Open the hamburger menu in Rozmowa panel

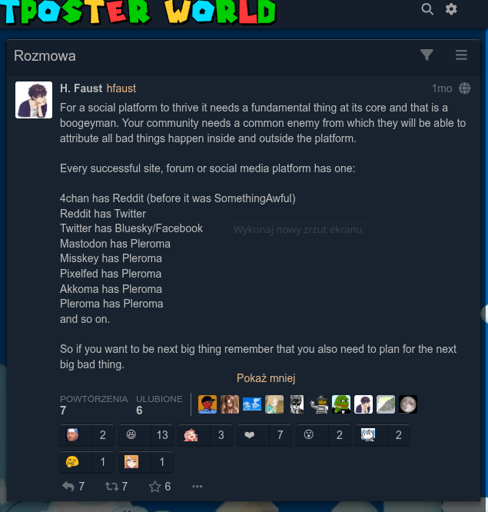[x=461, y=55]
